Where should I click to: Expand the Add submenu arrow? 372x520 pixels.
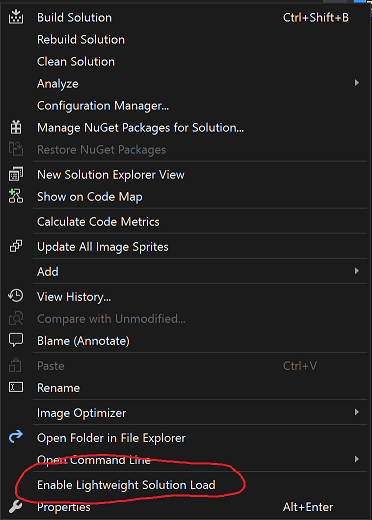click(357, 271)
